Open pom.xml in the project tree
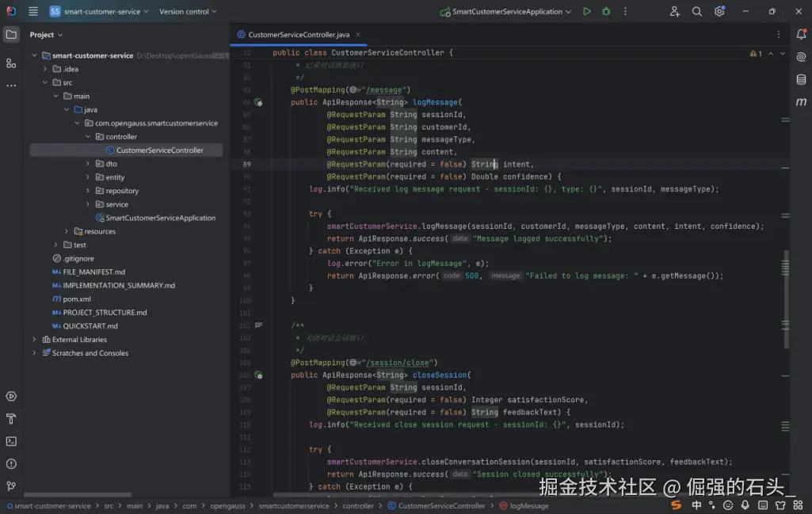Viewport: 812px width, 514px height. tap(77, 299)
